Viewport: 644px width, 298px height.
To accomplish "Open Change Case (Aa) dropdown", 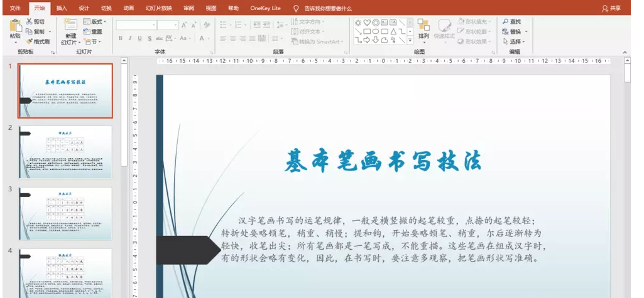I will (185, 38).
